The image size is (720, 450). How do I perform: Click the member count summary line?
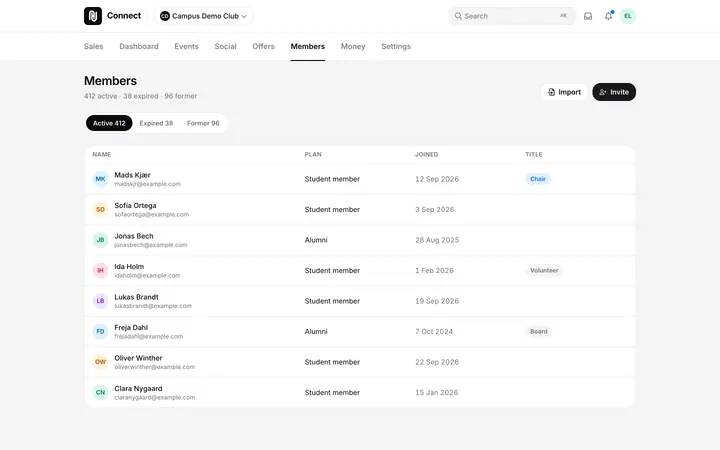point(141,96)
